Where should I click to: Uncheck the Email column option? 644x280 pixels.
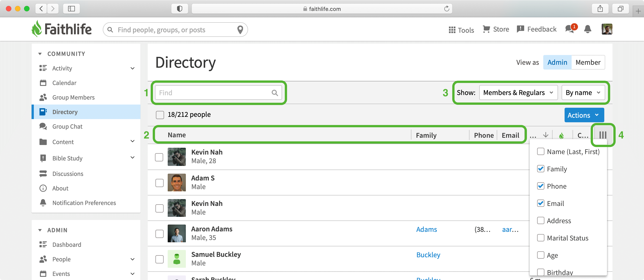541,203
